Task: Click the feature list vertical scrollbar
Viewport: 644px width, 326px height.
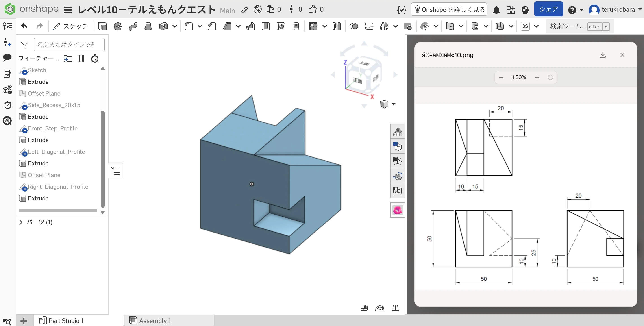Action: pyautogui.click(x=102, y=159)
